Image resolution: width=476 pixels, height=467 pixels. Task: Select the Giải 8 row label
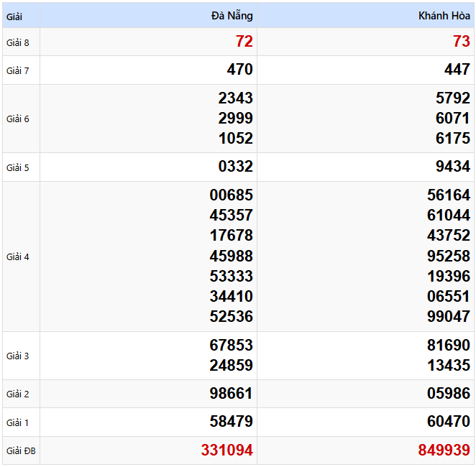[x=18, y=42]
